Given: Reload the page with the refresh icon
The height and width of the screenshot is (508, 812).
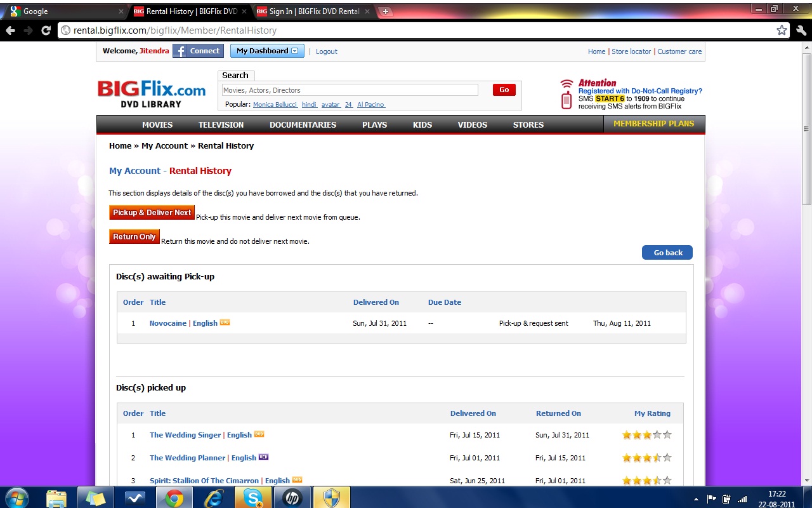Looking at the screenshot, I should click(46, 30).
